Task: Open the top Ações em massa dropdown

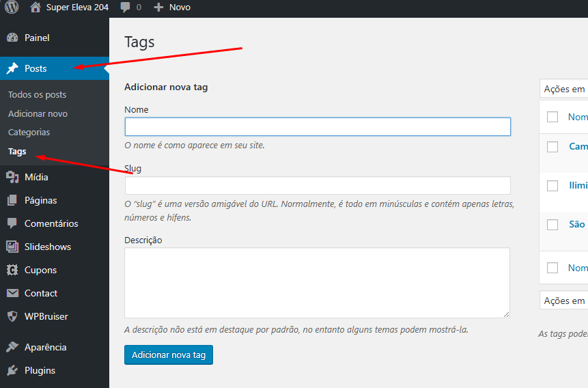Action: tap(563, 89)
